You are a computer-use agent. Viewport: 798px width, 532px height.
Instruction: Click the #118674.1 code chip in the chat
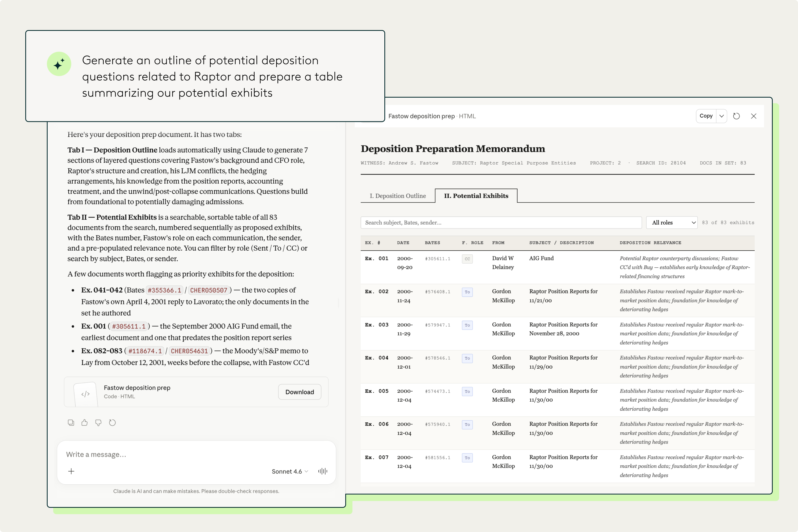click(145, 351)
